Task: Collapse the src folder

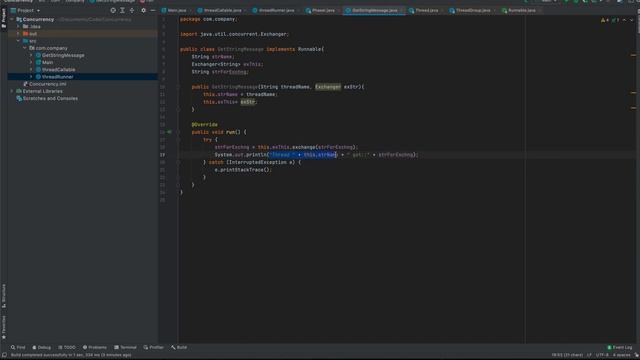Action: click(x=18, y=41)
